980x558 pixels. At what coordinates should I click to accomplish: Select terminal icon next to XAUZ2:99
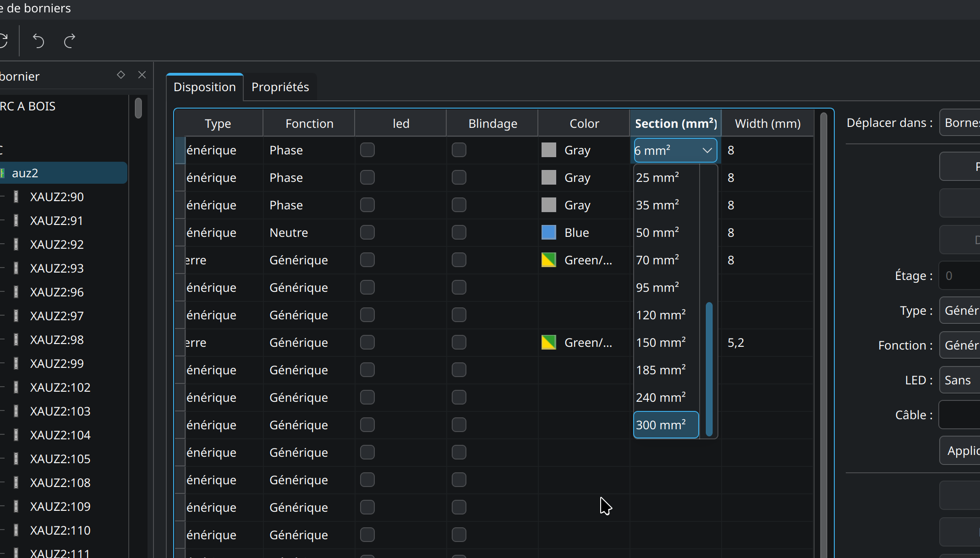click(x=16, y=363)
